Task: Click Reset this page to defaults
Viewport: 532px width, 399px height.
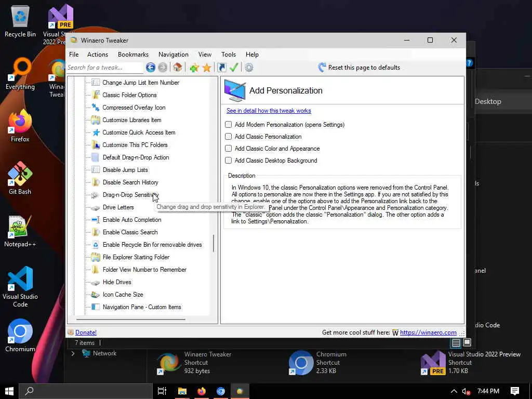Action: pyautogui.click(x=364, y=68)
